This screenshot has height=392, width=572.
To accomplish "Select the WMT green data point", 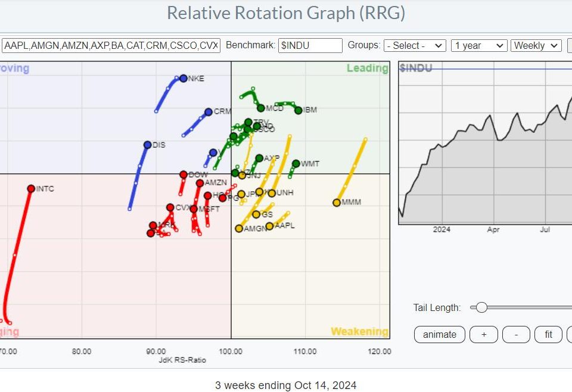I will coord(296,163).
